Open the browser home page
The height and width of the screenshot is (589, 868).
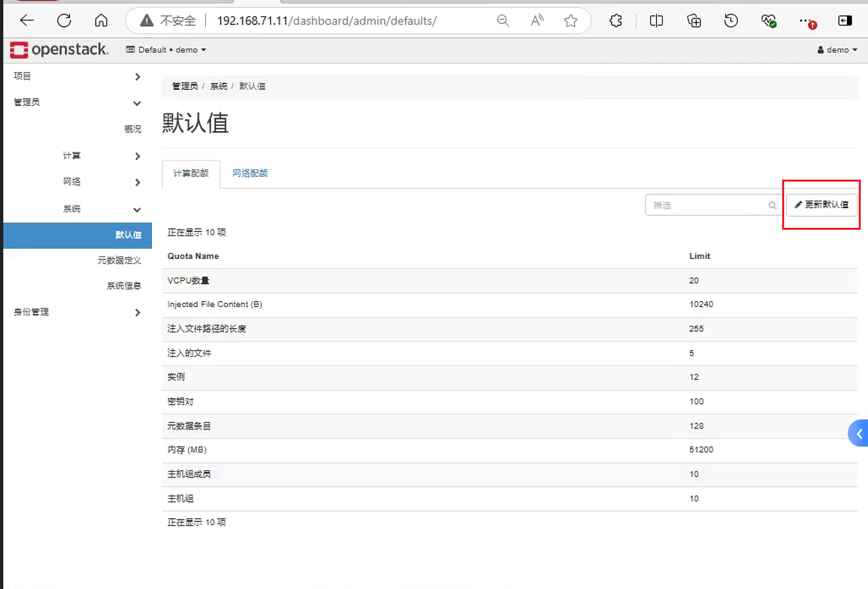tap(101, 20)
